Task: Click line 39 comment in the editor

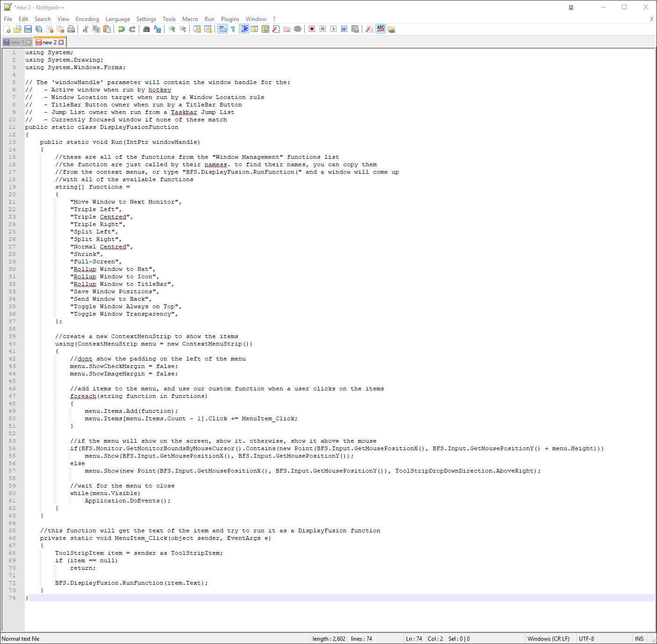Action: tap(146, 336)
